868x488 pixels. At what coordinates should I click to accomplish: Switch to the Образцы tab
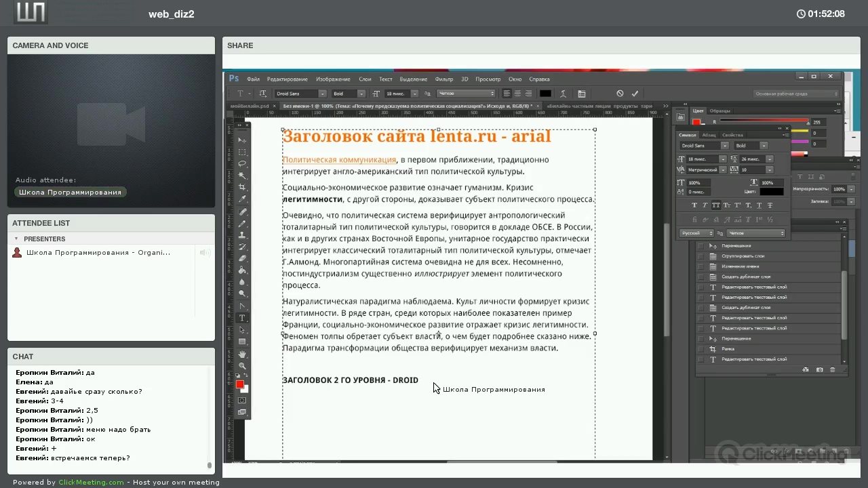pyautogui.click(x=720, y=110)
